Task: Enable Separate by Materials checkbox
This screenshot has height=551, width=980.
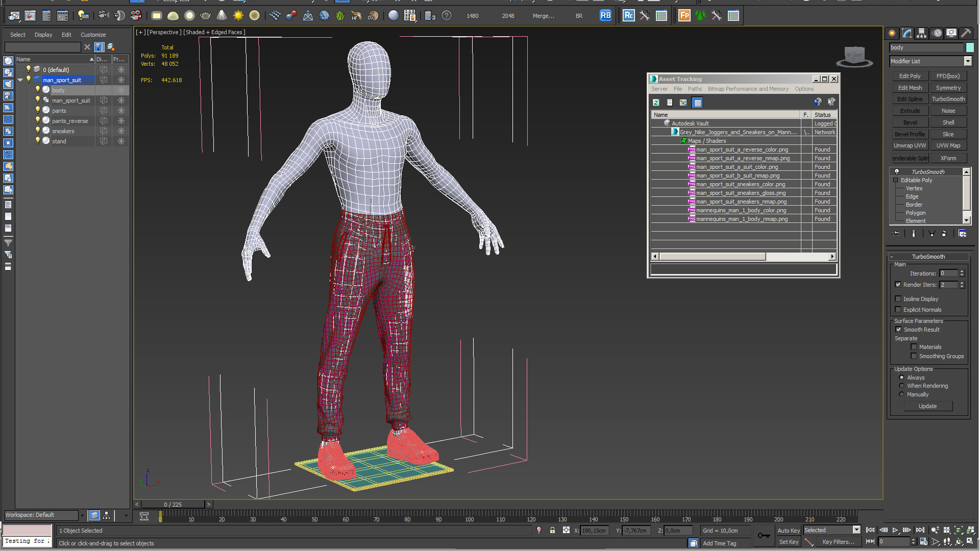Action: [x=914, y=347]
